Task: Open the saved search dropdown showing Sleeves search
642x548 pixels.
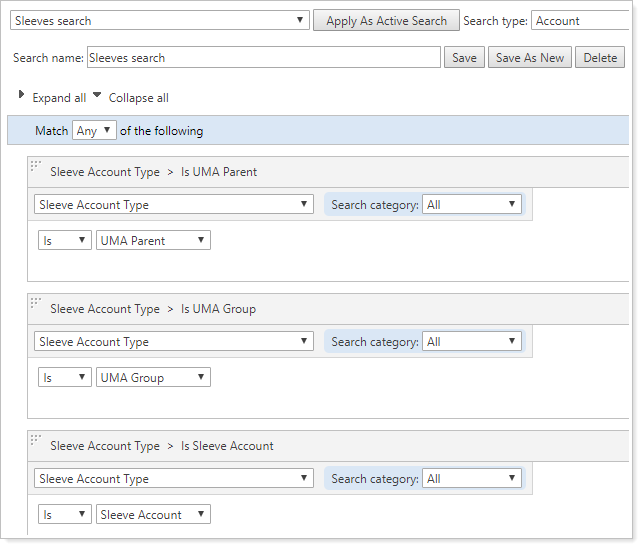Action: (x=160, y=21)
